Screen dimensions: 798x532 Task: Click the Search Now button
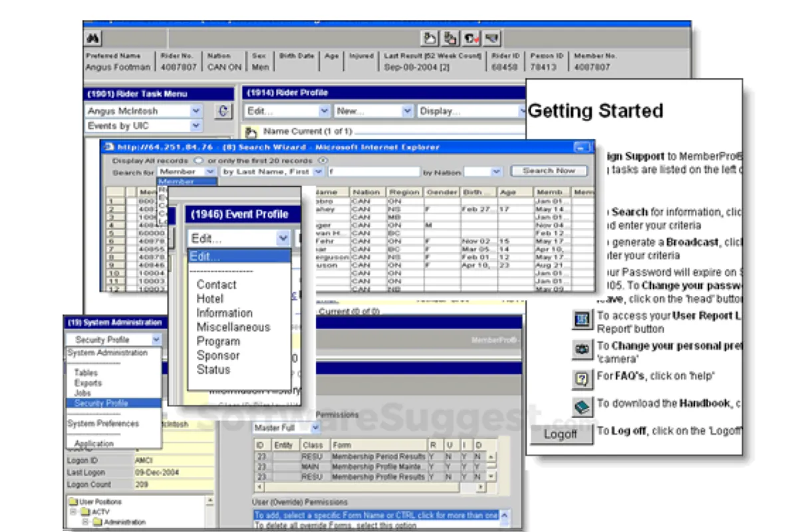click(549, 171)
